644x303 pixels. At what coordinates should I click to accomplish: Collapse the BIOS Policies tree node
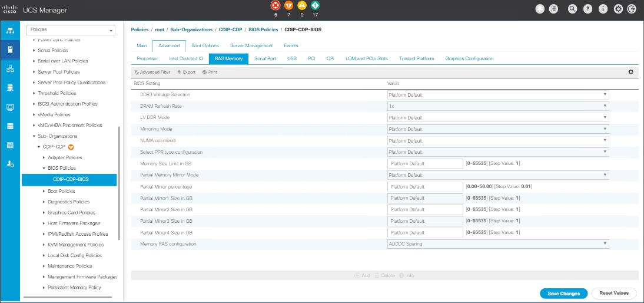point(44,168)
